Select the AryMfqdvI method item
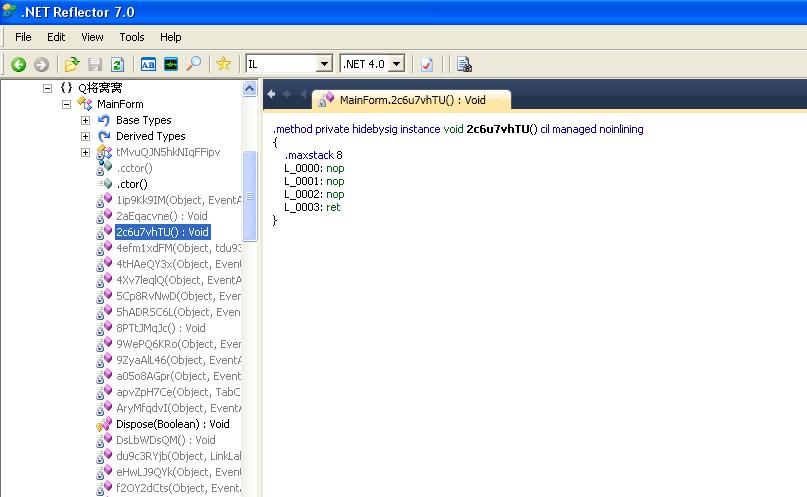Viewport: 807px width, 497px height. (x=178, y=408)
